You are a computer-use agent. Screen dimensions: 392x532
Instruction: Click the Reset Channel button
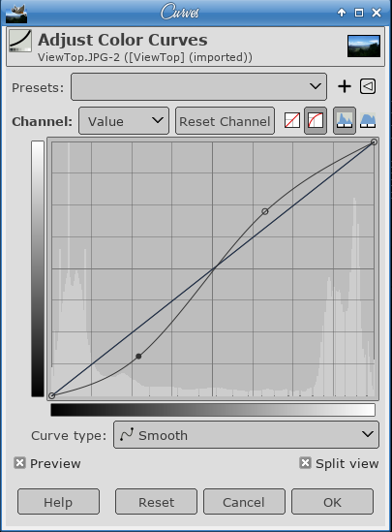pos(225,121)
